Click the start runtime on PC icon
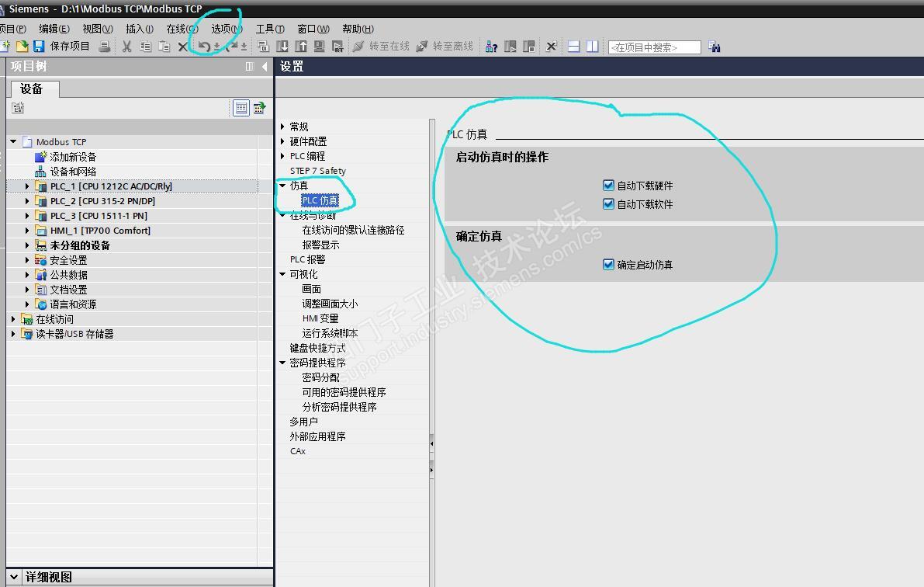Screen dimensions: 924x587 click(x=337, y=46)
